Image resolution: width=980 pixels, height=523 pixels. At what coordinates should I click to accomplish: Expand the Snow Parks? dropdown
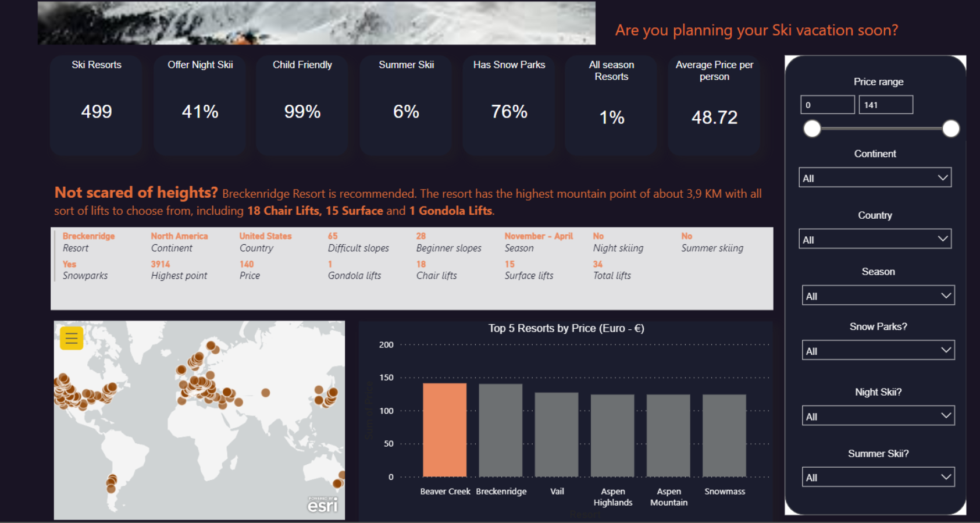click(x=878, y=350)
